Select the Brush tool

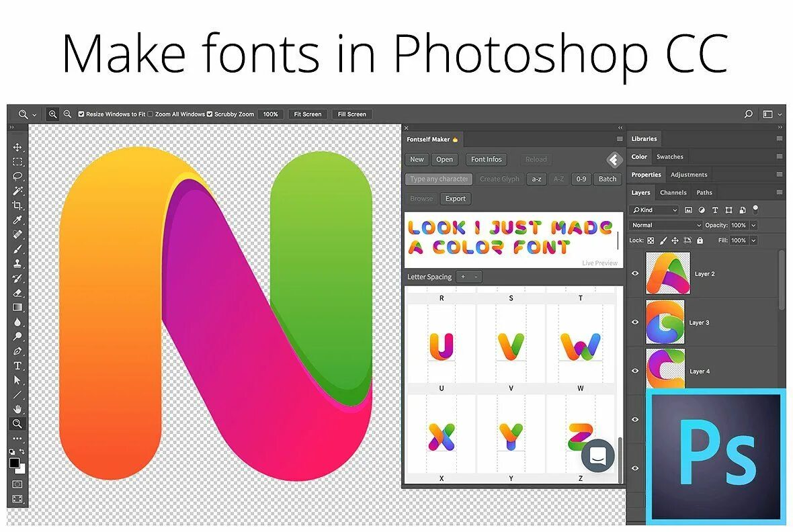[x=17, y=249]
